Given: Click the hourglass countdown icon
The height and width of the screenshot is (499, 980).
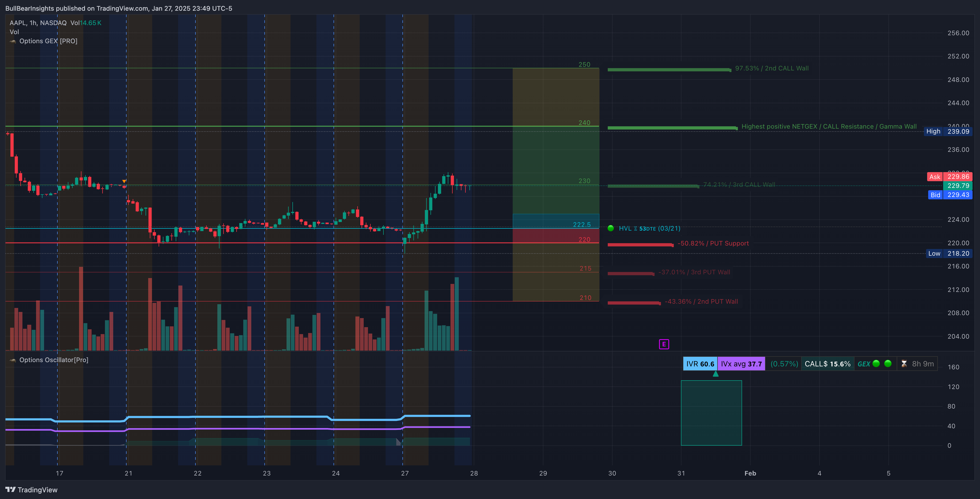Looking at the screenshot, I should click(904, 364).
